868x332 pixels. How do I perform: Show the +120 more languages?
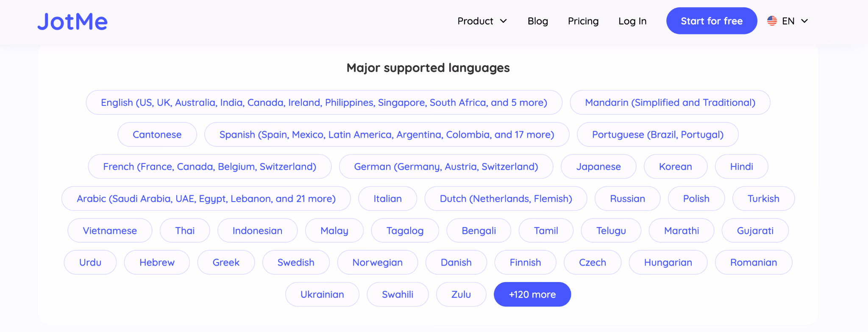click(532, 294)
